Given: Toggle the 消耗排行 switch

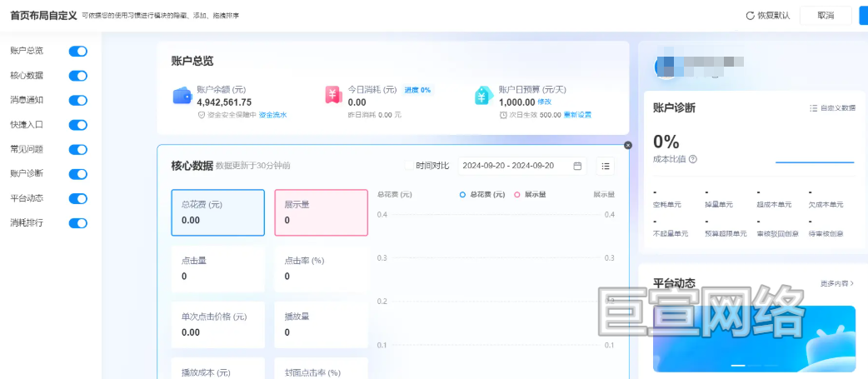Looking at the screenshot, I should pyautogui.click(x=78, y=223).
